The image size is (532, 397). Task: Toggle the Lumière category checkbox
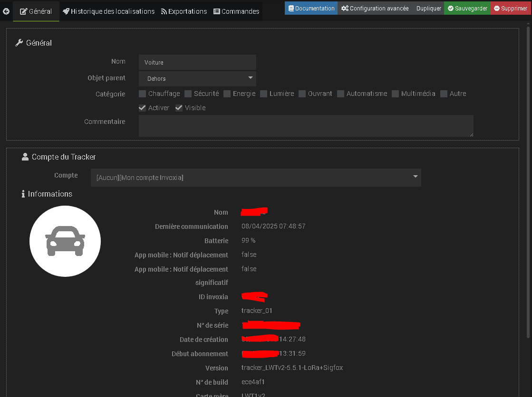264,94
